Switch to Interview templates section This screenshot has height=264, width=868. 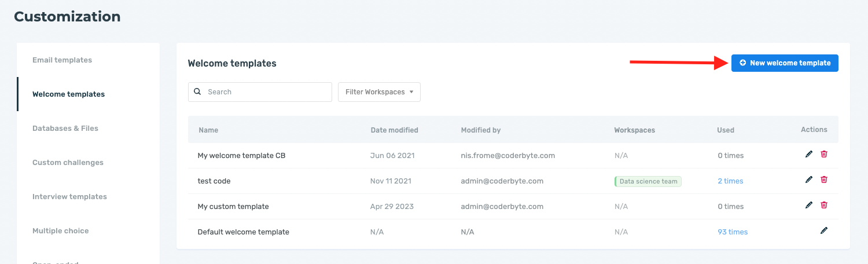tap(69, 196)
